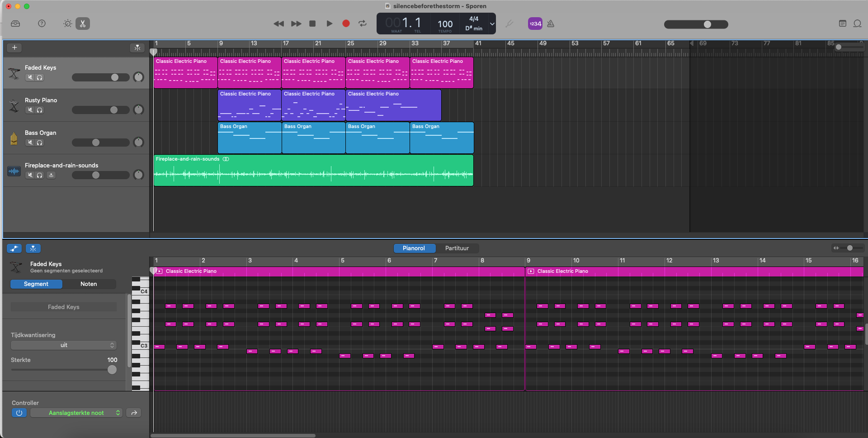This screenshot has width=868, height=438.
Task: Toggle the Cycle loop button
Action: coord(363,24)
